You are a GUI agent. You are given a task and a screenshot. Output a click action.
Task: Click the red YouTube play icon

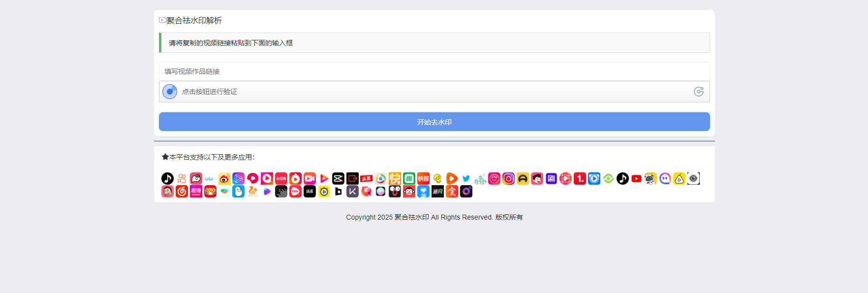click(636, 179)
